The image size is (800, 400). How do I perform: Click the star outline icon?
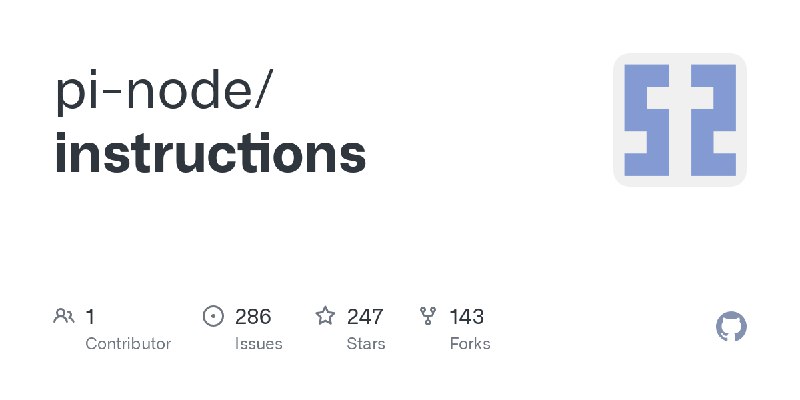[x=325, y=316]
